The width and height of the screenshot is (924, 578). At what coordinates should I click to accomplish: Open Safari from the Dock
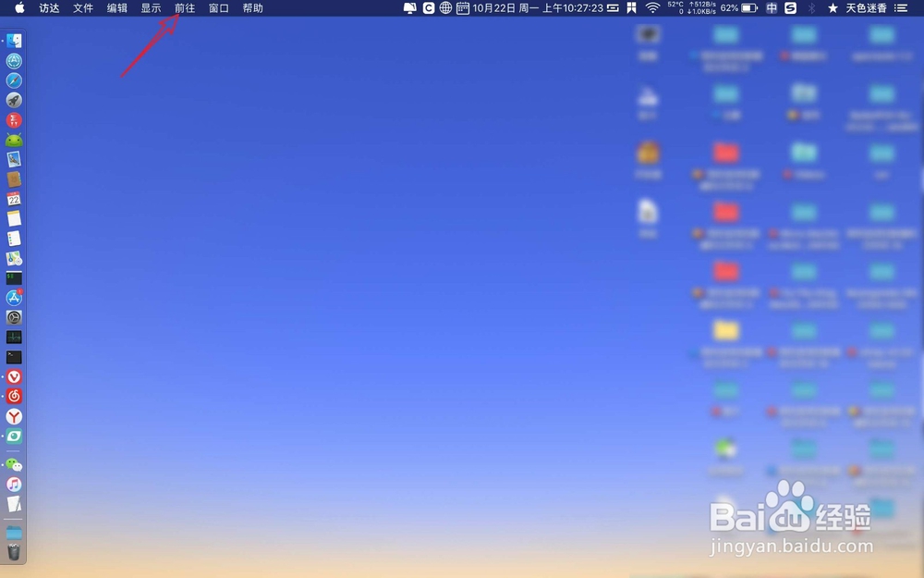[x=14, y=80]
